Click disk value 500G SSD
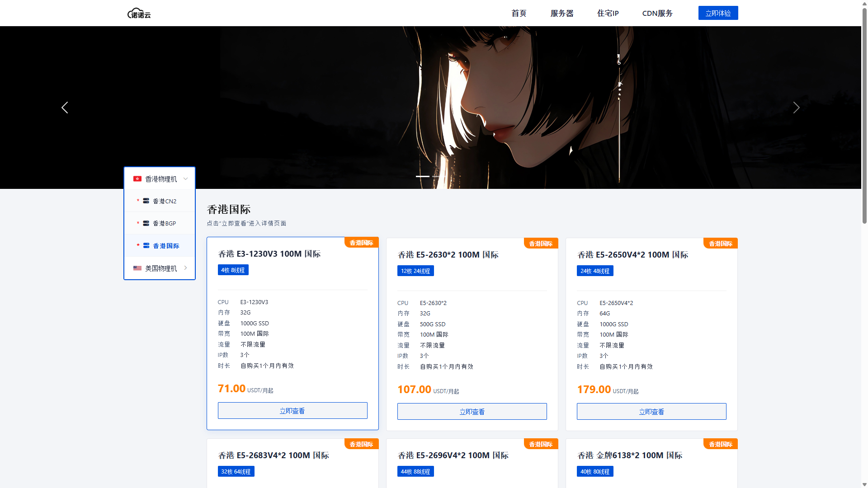 pyautogui.click(x=433, y=324)
